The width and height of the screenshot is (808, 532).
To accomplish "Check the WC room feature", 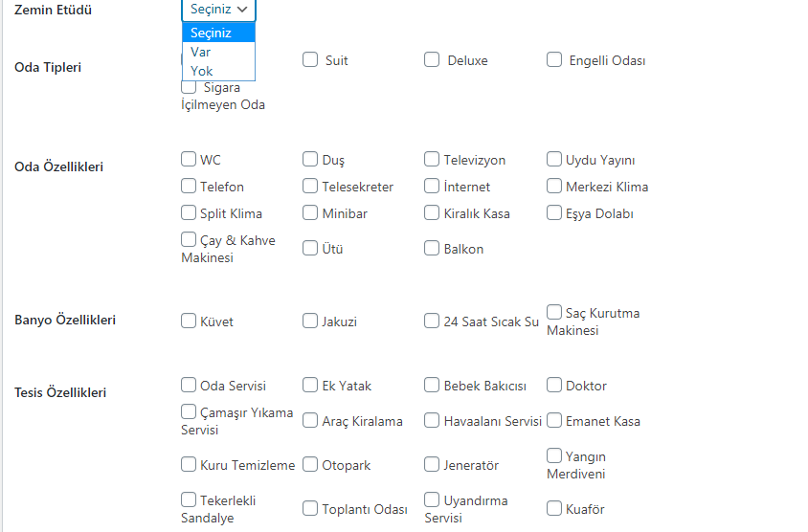I will [189, 159].
